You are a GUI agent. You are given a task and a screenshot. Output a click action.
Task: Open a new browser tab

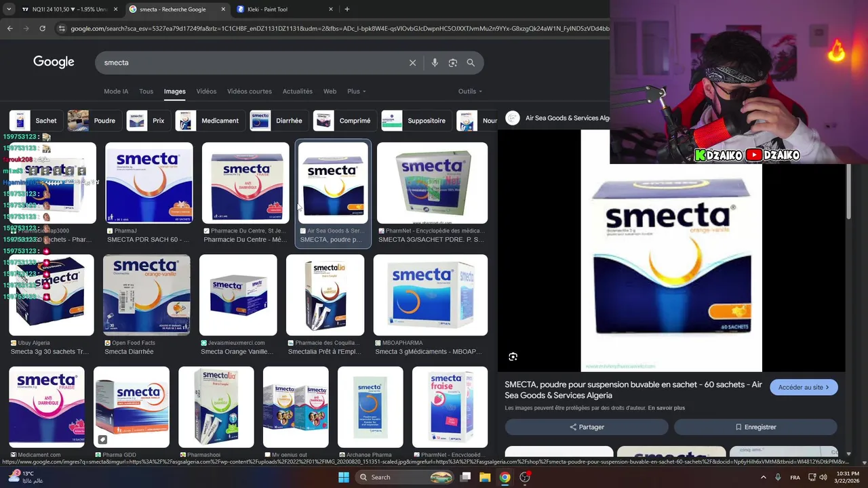347,9
